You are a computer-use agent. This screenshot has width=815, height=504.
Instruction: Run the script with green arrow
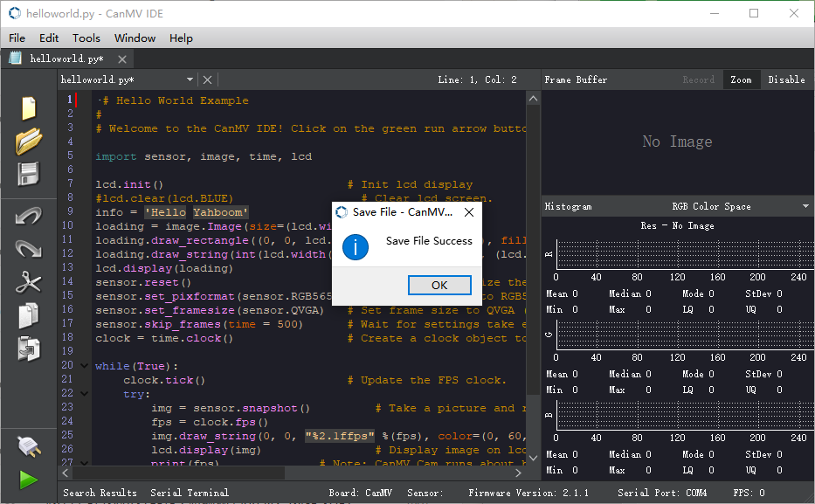point(29,480)
